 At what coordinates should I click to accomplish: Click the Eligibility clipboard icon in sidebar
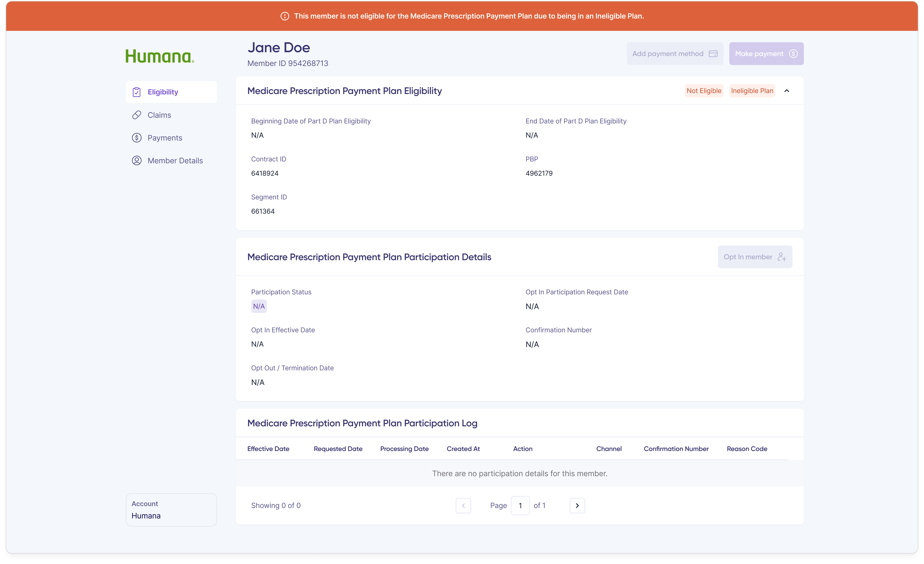137,92
